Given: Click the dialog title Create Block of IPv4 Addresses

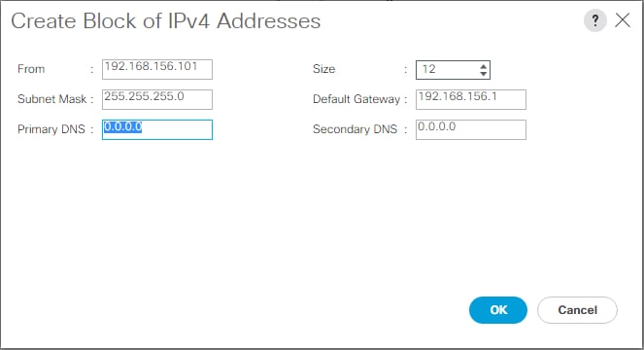Looking at the screenshot, I should [166, 21].
